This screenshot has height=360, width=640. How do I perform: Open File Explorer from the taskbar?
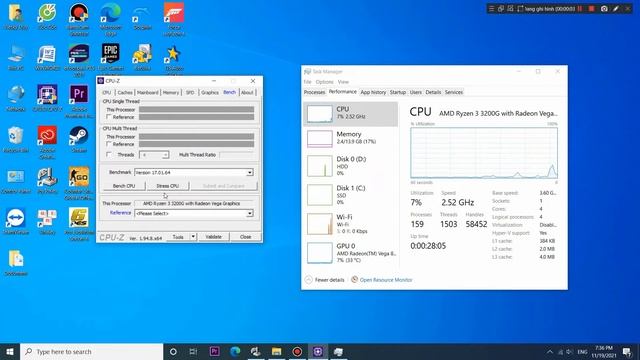click(276, 351)
